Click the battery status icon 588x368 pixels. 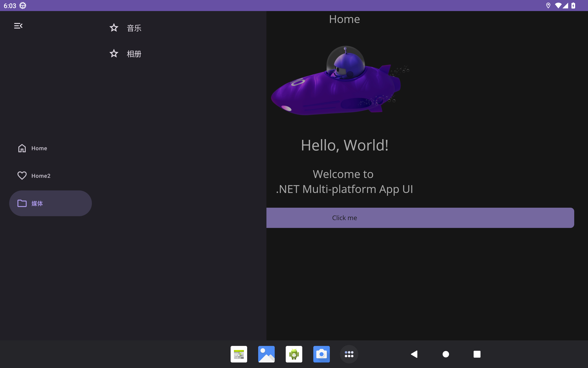click(573, 5)
